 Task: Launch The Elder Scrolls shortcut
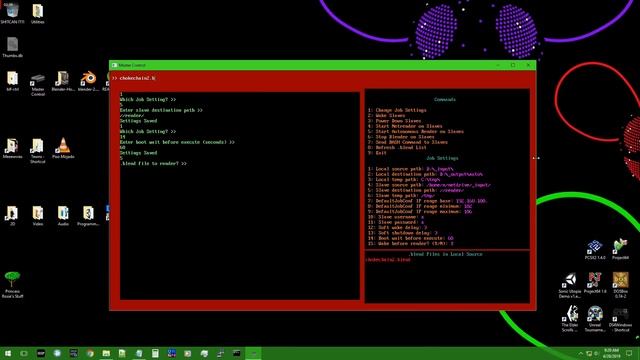click(x=570, y=319)
